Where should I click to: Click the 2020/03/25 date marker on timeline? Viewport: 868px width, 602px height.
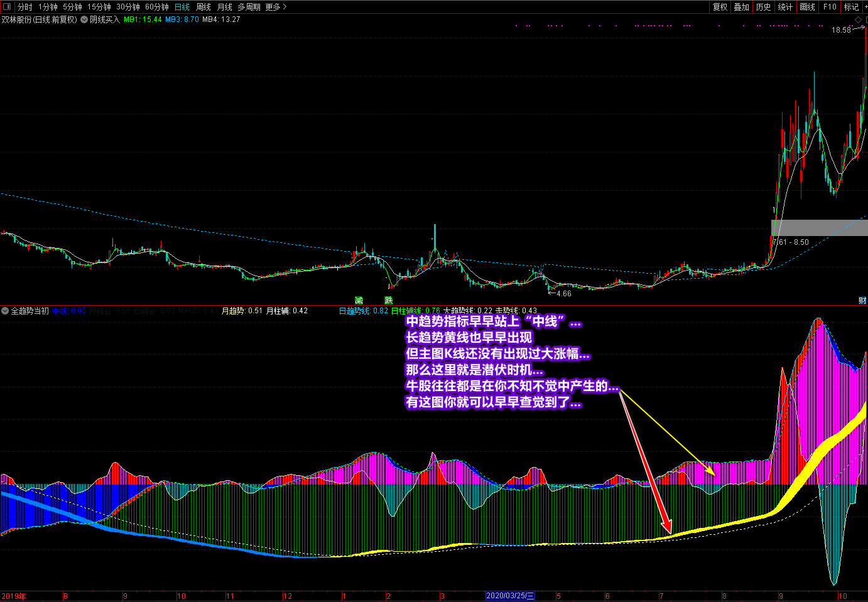click(510, 596)
